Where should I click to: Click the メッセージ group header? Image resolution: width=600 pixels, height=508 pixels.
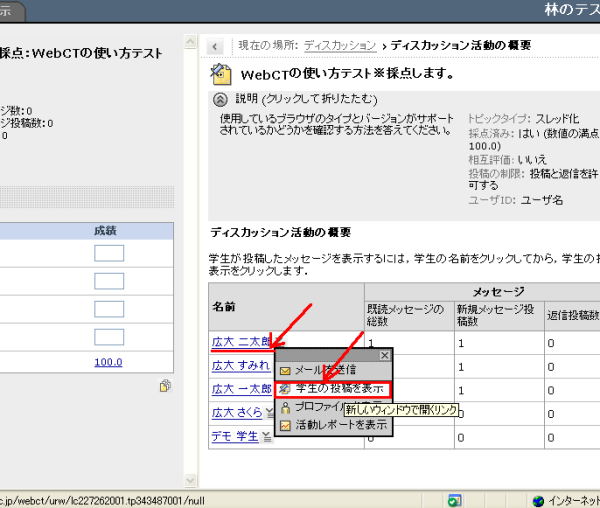click(x=498, y=292)
